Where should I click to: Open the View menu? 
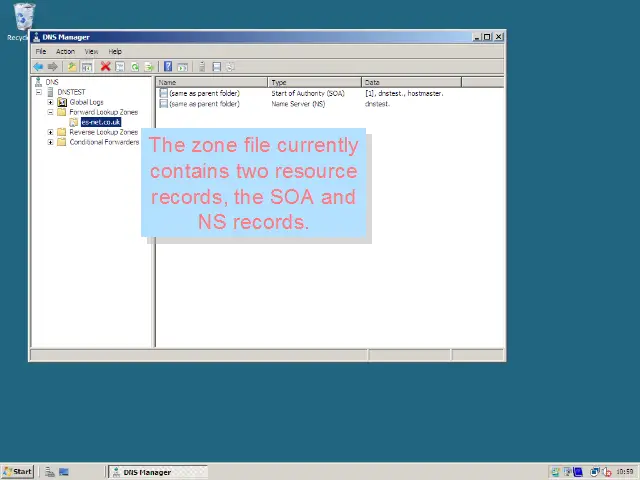pos(91,51)
